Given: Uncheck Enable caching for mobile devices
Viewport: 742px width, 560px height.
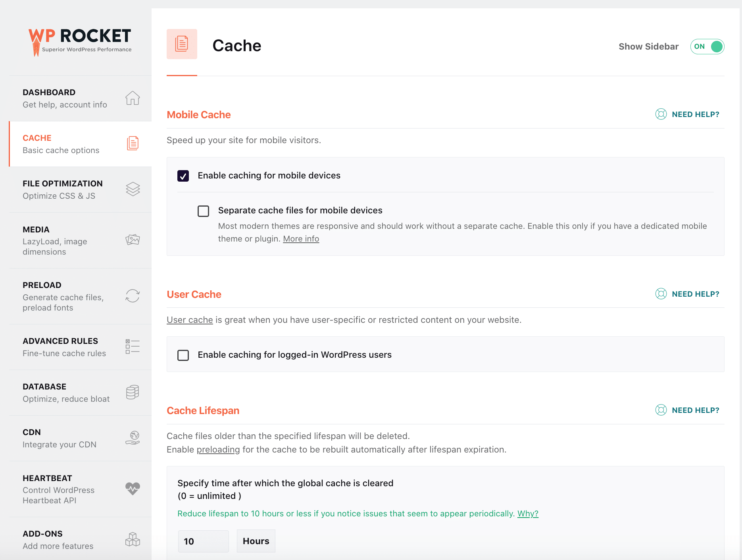Looking at the screenshot, I should tap(183, 176).
